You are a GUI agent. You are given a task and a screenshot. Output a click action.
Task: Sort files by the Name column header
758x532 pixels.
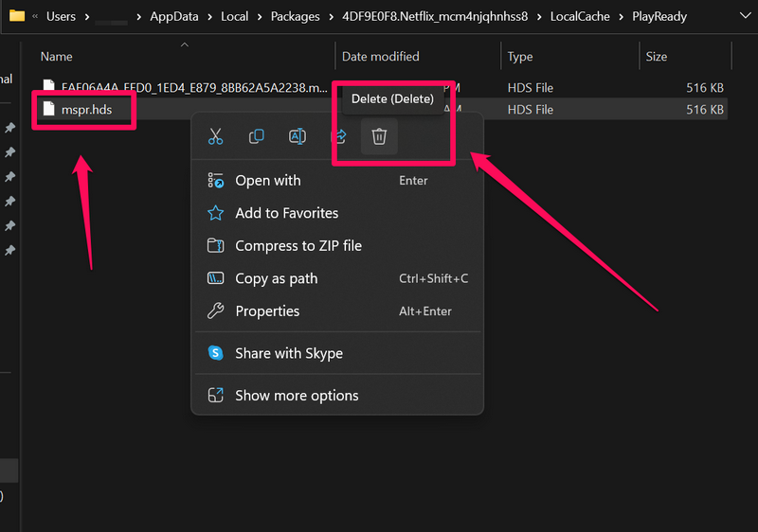pos(57,57)
